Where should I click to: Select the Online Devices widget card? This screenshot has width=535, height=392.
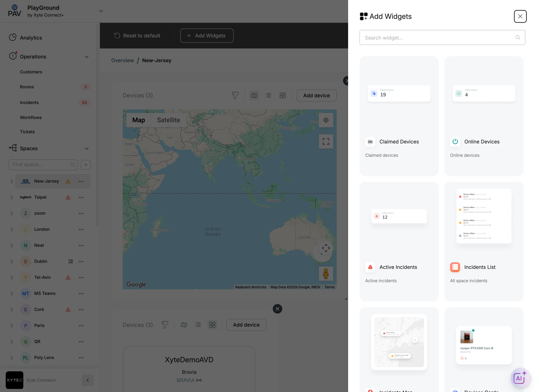484,116
